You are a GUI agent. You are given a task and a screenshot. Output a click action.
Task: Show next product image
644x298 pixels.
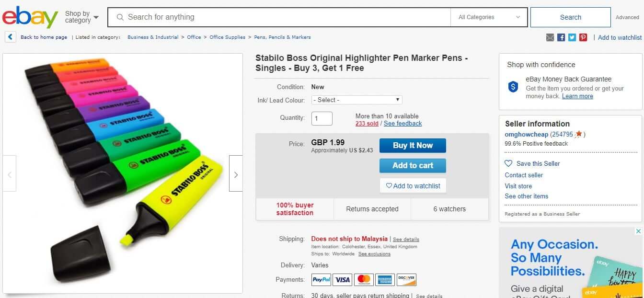(236, 175)
